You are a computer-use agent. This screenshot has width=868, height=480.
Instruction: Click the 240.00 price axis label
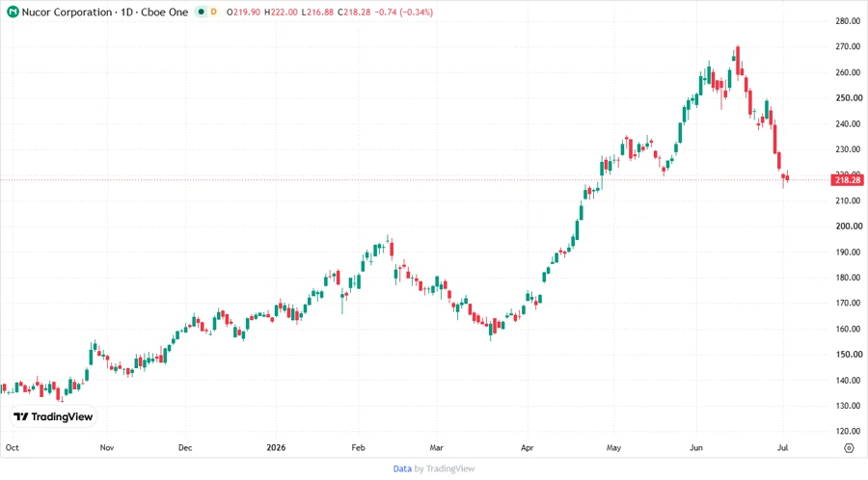(848, 124)
